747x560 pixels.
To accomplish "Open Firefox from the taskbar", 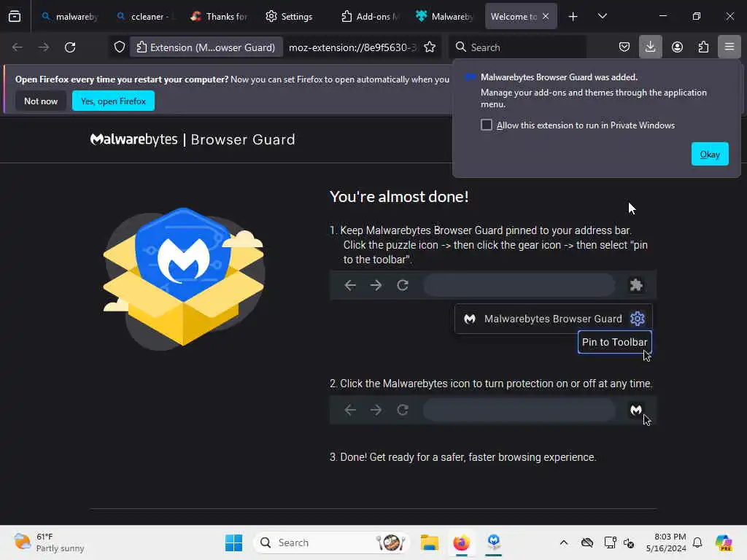I will 461,542.
